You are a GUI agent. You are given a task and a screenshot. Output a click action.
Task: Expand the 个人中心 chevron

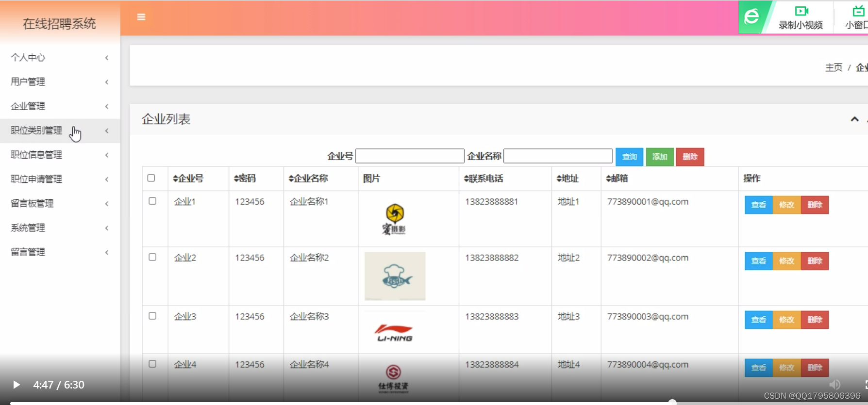tap(107, 58)
